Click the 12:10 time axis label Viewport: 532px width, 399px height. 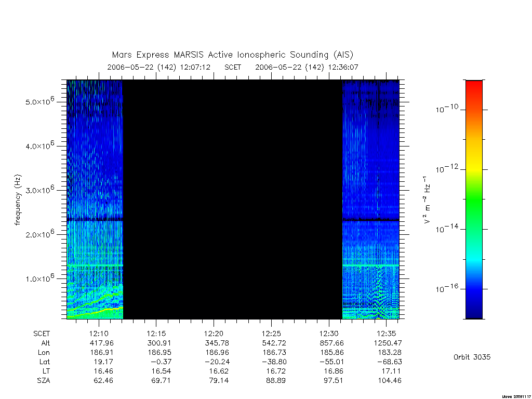point(99,334)
